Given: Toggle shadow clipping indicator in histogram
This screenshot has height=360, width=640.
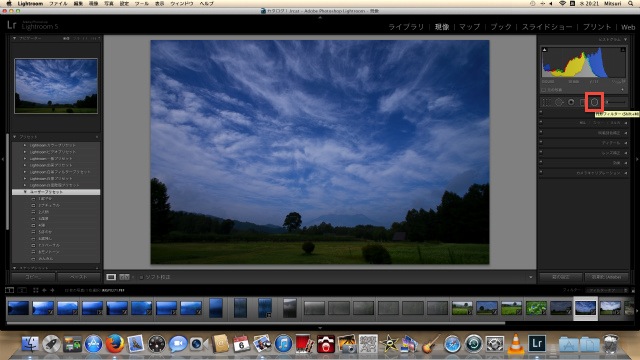Looking at the screenshot, I should click(x=544, y=50).
